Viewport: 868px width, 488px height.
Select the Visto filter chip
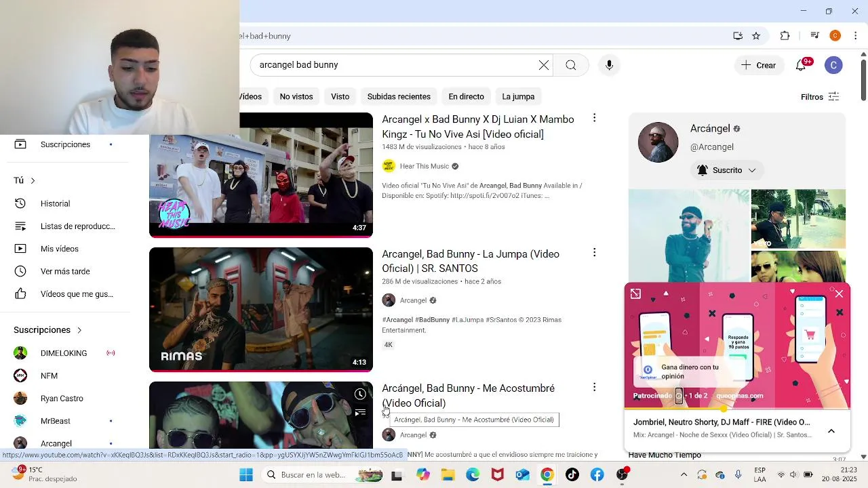tap(340, 96)
